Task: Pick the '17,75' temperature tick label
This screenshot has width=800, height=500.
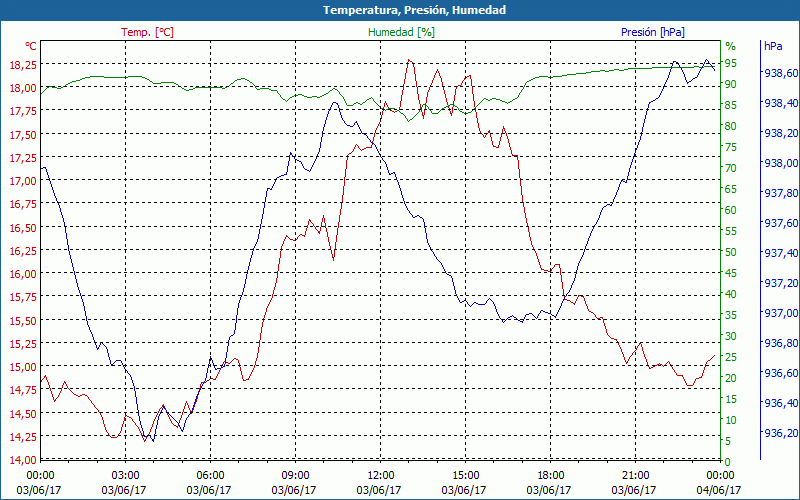Action: coord(23,111)
